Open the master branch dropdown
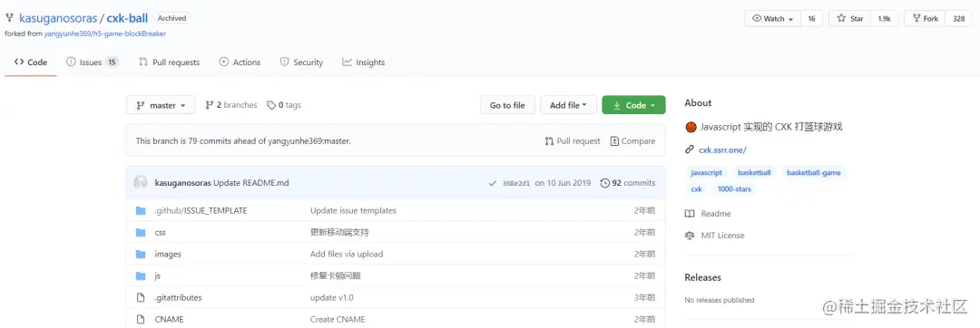 (161, 105)
